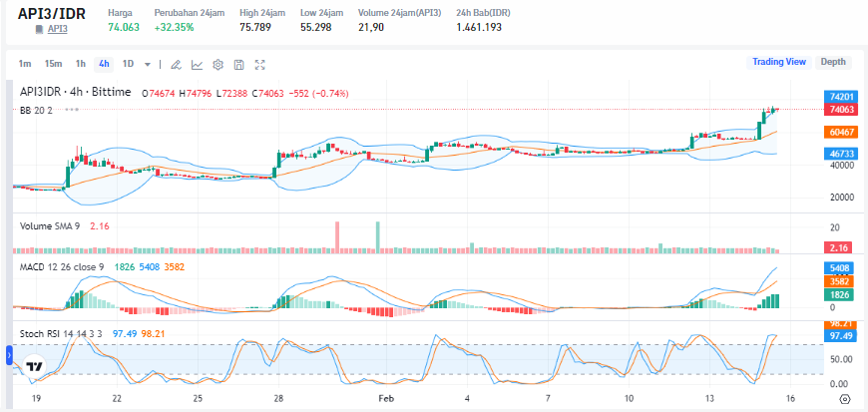Select the MACD 12 26 close 9 legend

62,267
